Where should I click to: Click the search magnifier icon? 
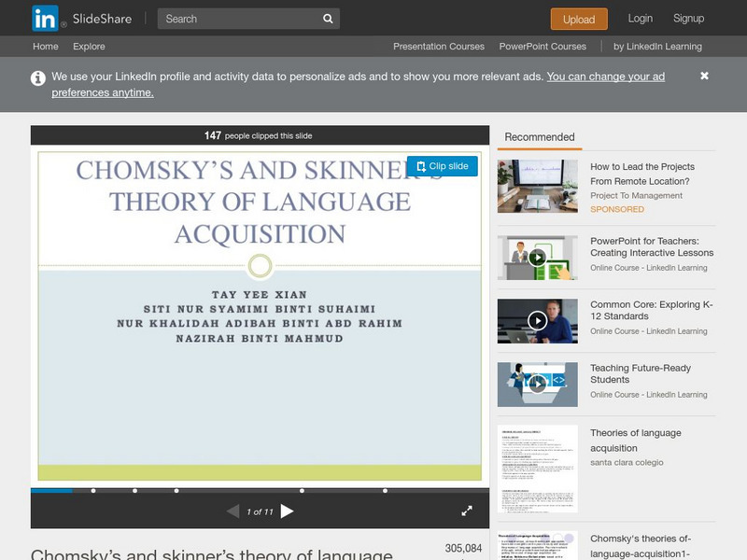328,19
